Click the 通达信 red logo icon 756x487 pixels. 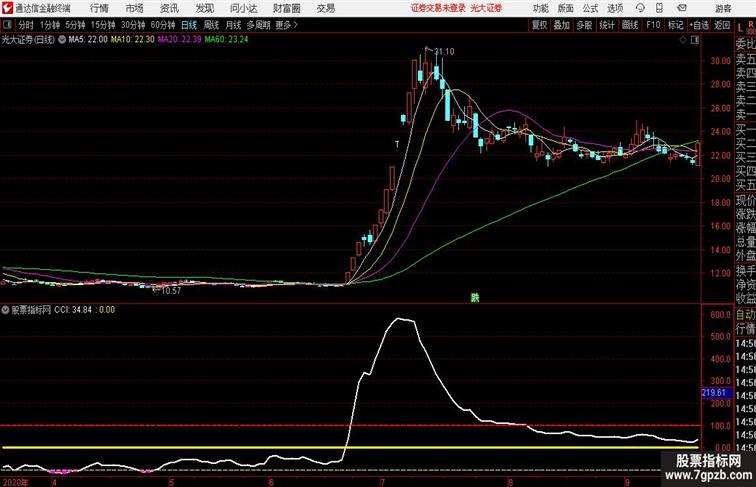pyautogui.click(x=7, y=8)
